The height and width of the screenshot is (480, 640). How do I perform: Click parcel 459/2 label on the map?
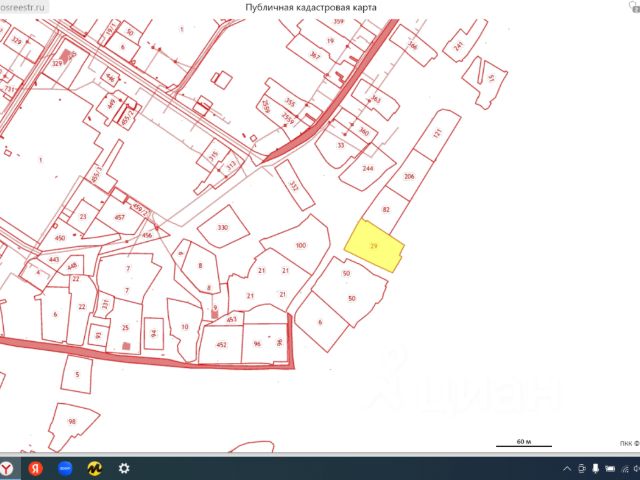click(140, 209)
